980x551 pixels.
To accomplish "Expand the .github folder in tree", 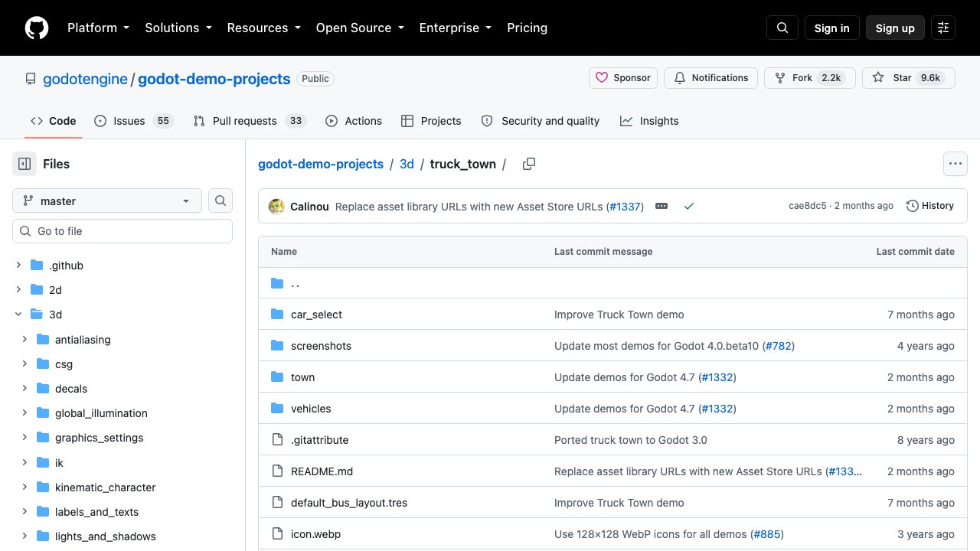I will point(18,266).
